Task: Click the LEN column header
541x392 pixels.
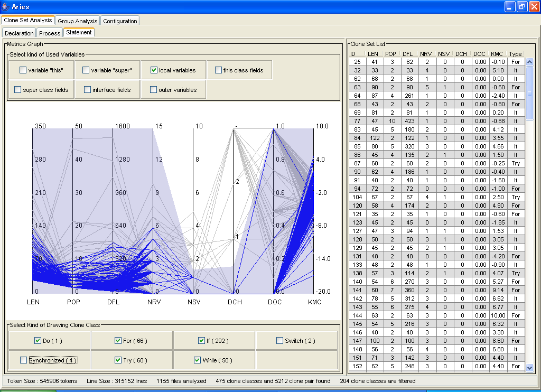Action: tap(372, 54)
